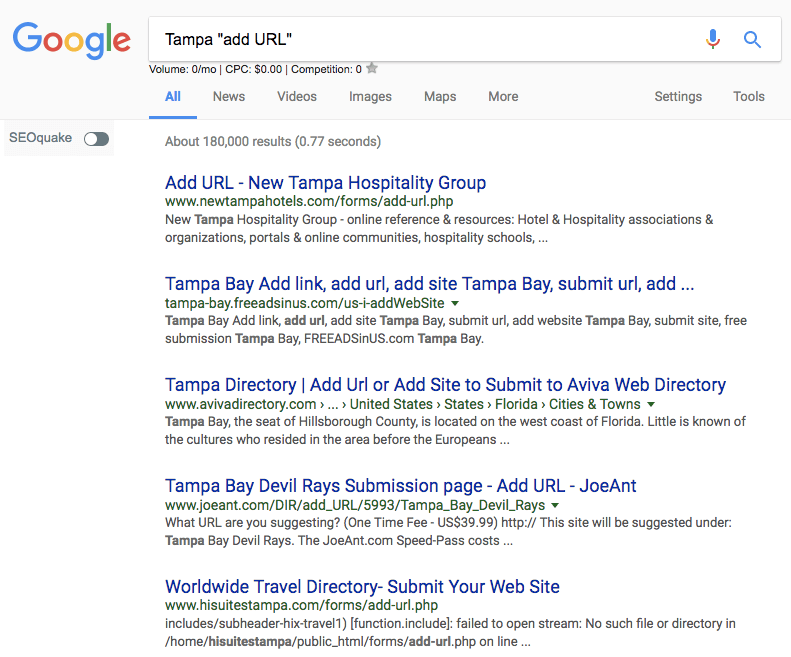Click the Google logo
Image resolution: width=791 pixels, height=657 pixels.
(x=71, y=39)
